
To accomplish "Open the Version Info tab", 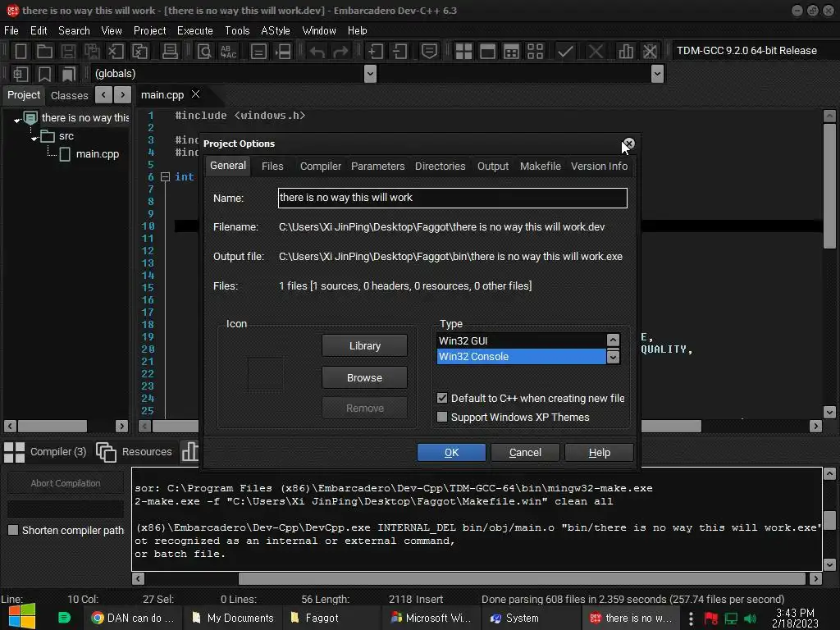I will pos(599,166).
